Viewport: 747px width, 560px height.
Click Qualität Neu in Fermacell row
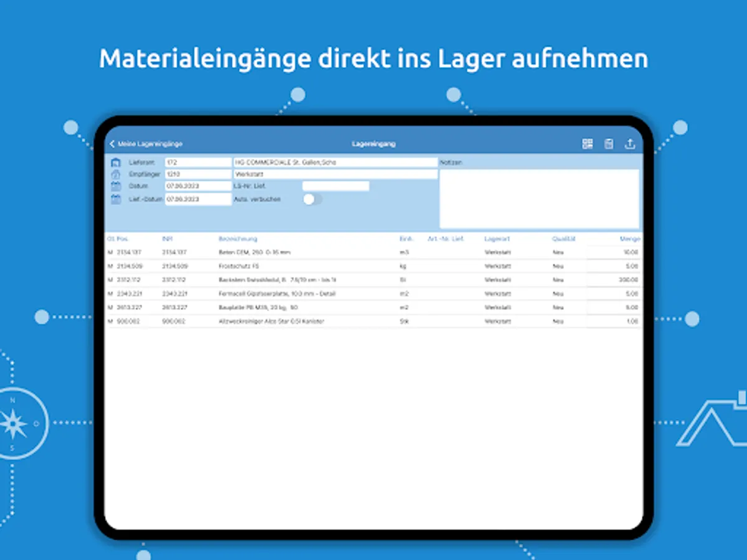point(558,294)
